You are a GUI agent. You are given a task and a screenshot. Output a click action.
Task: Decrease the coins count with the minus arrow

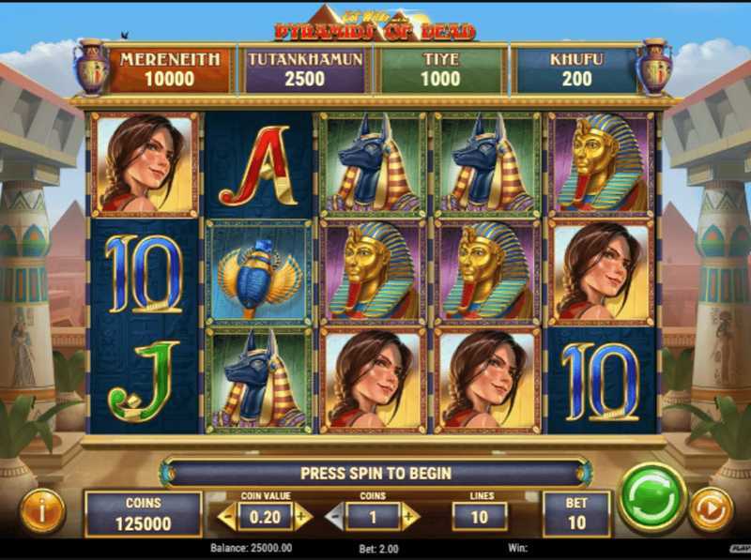pyautogui.click(x=335, y=517)
